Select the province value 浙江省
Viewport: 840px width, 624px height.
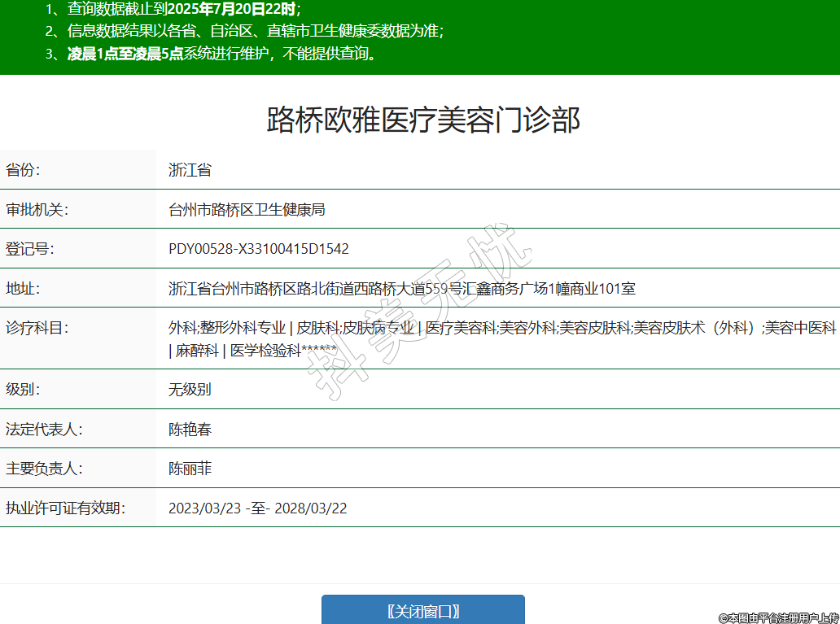coord(190,170)
